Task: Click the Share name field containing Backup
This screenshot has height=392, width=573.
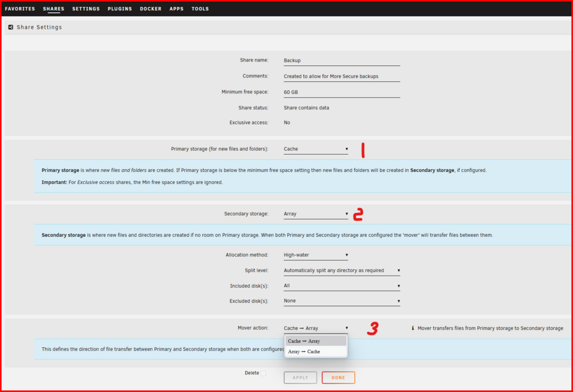Action: (342, 61)
